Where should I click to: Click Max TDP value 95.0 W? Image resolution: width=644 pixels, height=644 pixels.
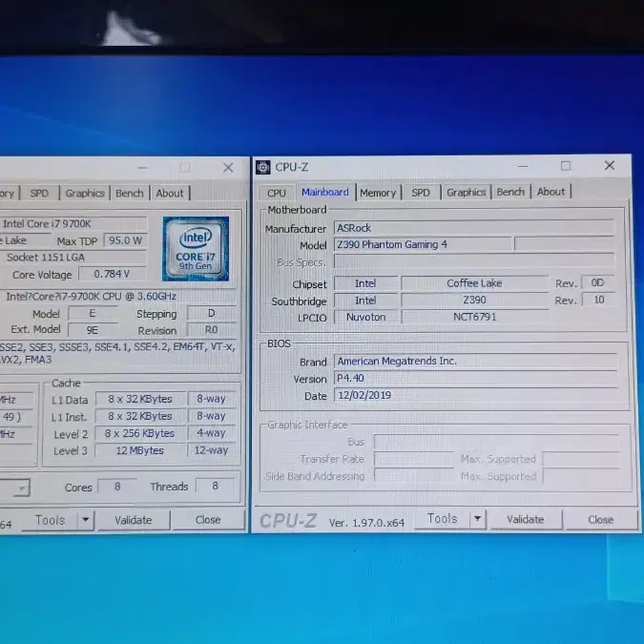(x=125, y=240)
